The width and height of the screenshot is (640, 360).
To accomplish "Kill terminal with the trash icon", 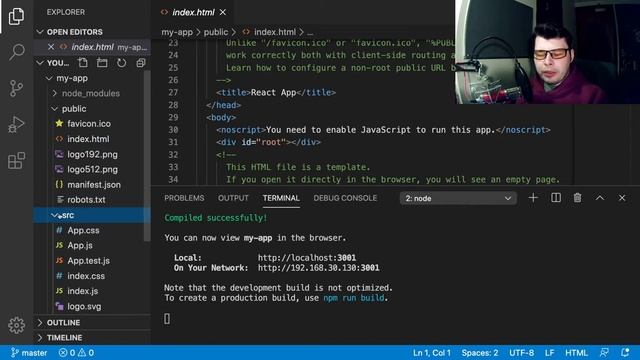I will click(578, 198).
